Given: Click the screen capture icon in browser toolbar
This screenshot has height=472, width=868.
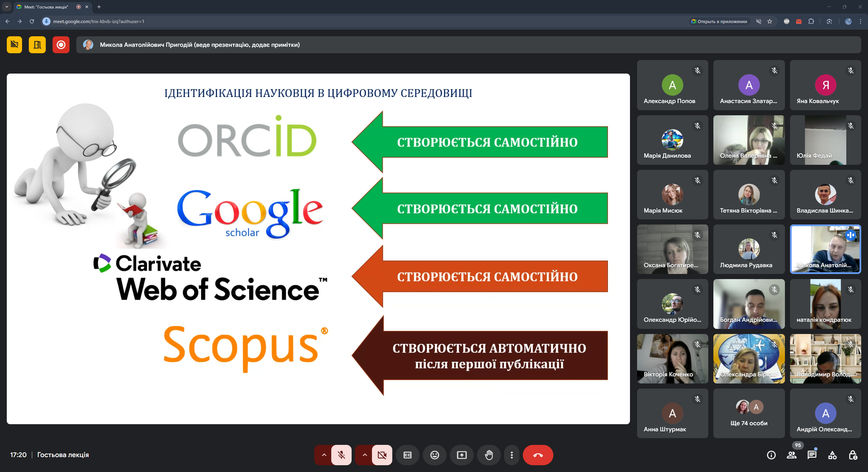Looking at the screenshot, I should (x=829, y=21).
